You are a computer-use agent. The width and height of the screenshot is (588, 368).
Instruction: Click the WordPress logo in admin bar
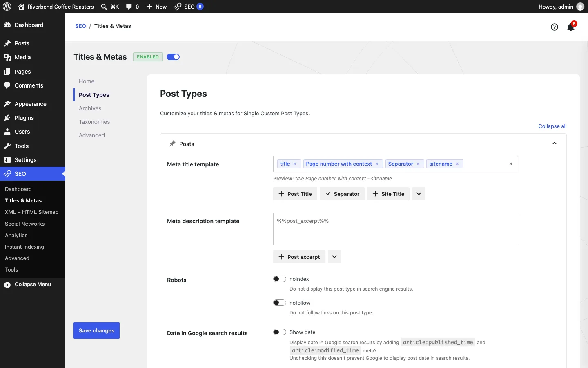[x=7, y=7]
